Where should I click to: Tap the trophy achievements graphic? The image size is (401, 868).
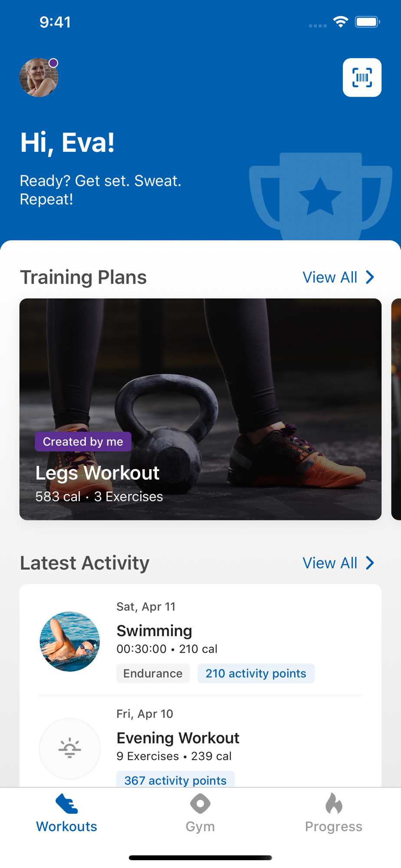coord(320,196)
